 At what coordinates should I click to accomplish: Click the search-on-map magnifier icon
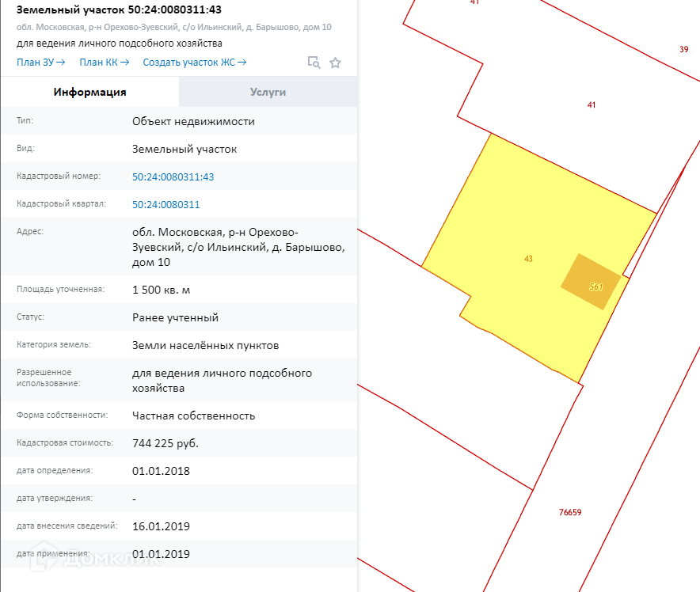[314, 63]
